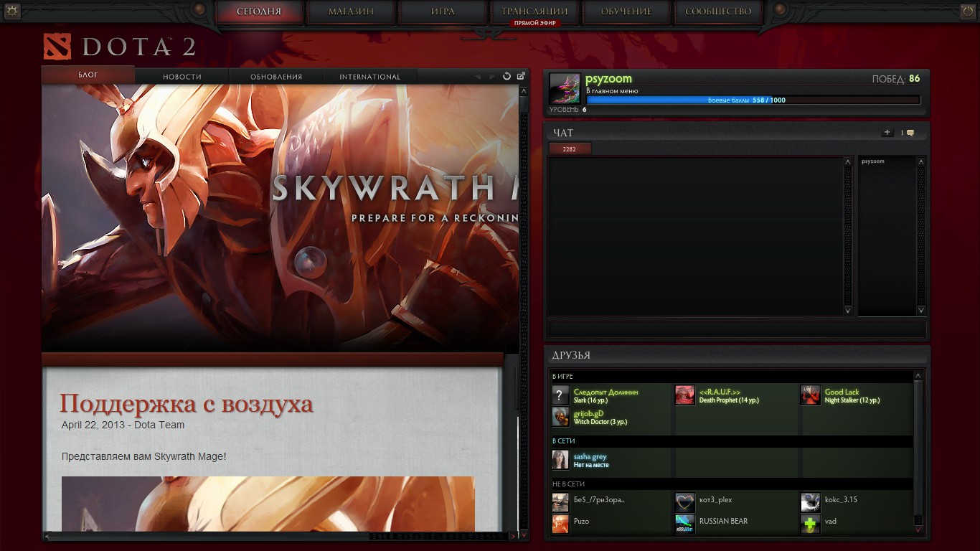The height and width of the screenshot is (551, 980).
Task: Click friends list scroll down arrow
Action: (x=918, y=529)
